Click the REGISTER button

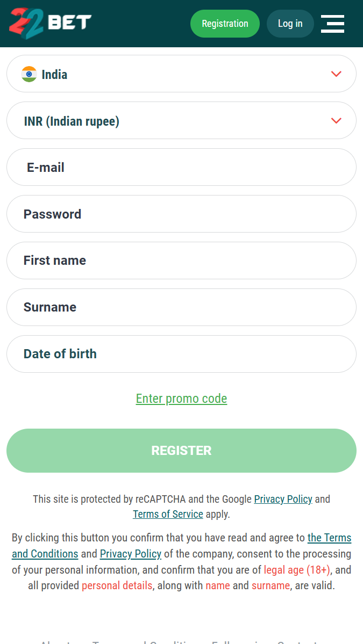point(181,451)
